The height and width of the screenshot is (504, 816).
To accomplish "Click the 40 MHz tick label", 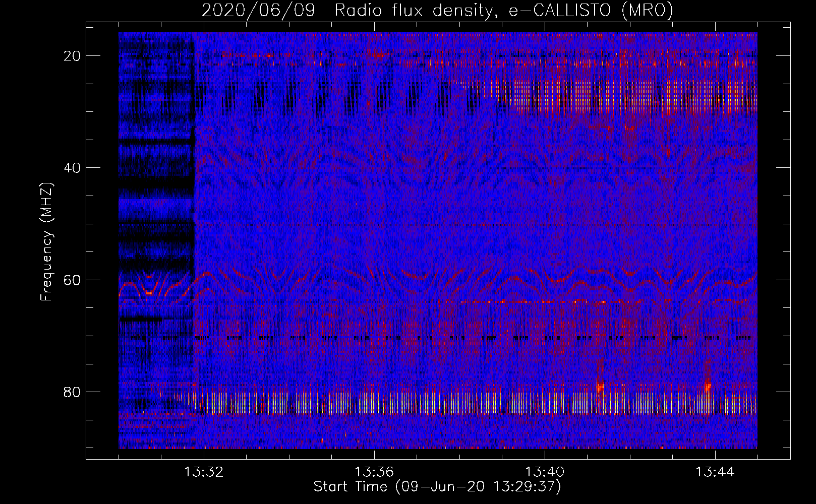I will tap(73, 168).
